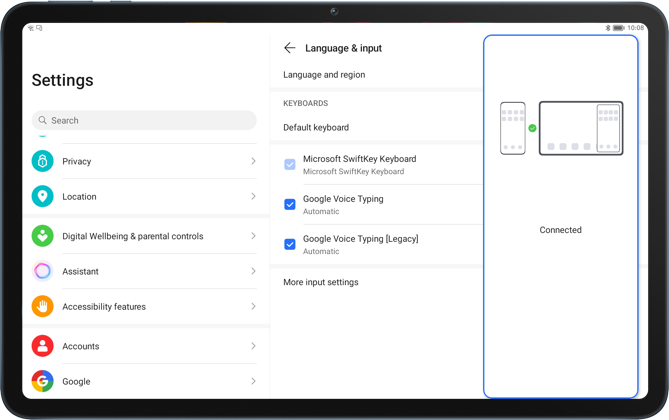The width and height of the screenshot is (669, 420).
Task: Tap the red Accounts person icon
Action: tap(42, 346)
